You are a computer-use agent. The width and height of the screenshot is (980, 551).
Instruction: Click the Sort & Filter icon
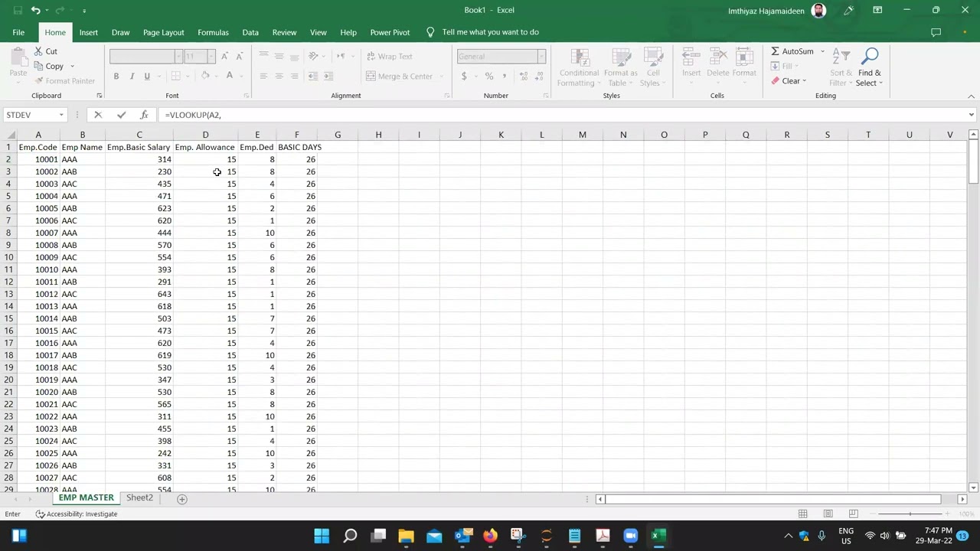tap(841, 67)
